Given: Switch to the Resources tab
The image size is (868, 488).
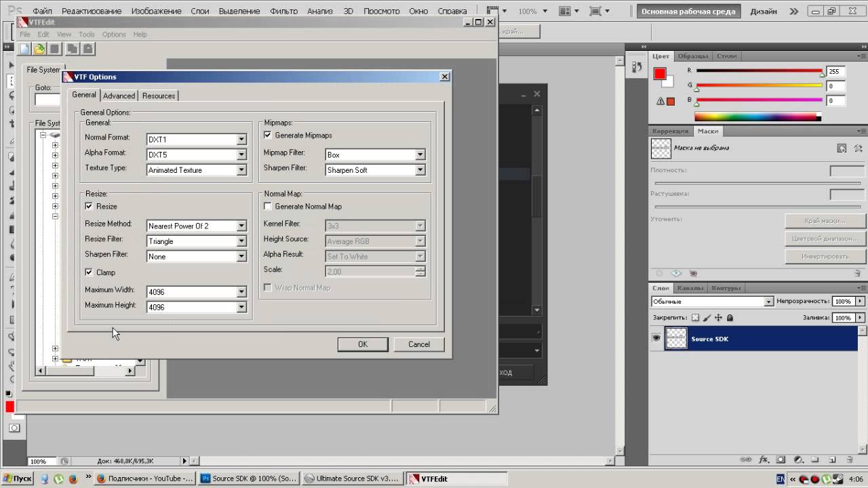Looking at the screenshot, I should click(x=159, y=96).
